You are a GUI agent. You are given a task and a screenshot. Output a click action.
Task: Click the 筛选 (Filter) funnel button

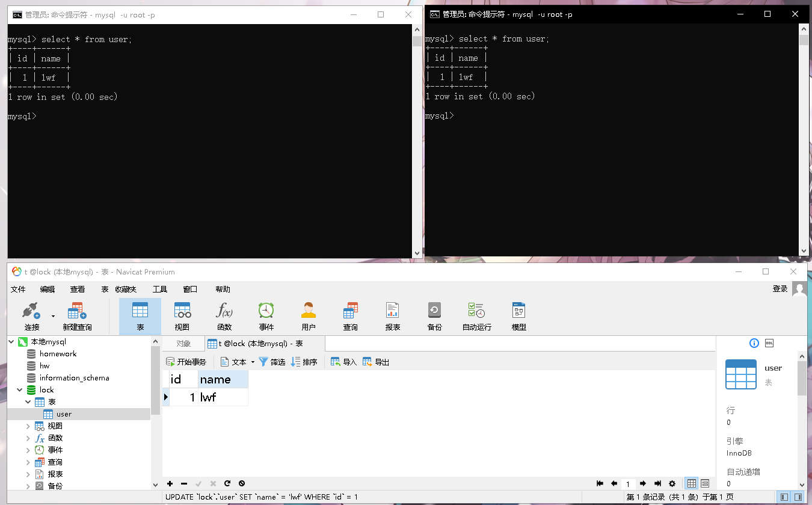pyautogui.click(x=272, y=362)
